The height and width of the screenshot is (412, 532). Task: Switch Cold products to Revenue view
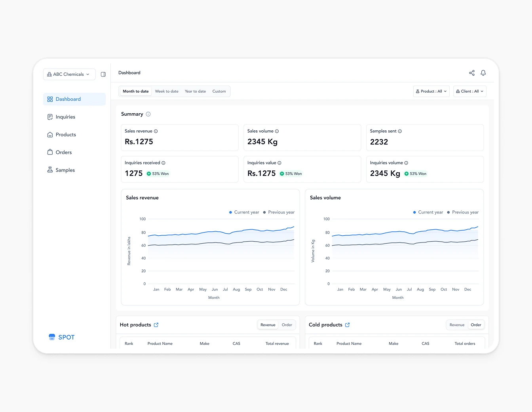[457, 324]
